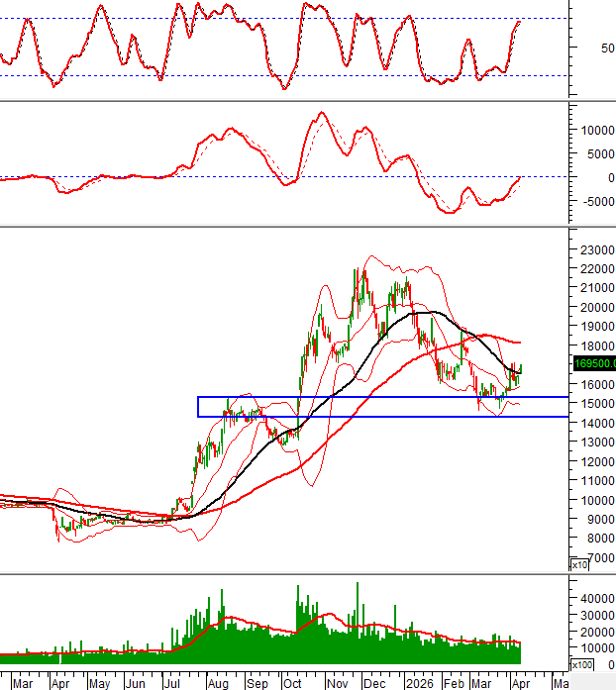Image resolution: width=616 pixels, height=690 pixels.
Task: Click the 40000 volume axis label
Action: pos(596,599)
